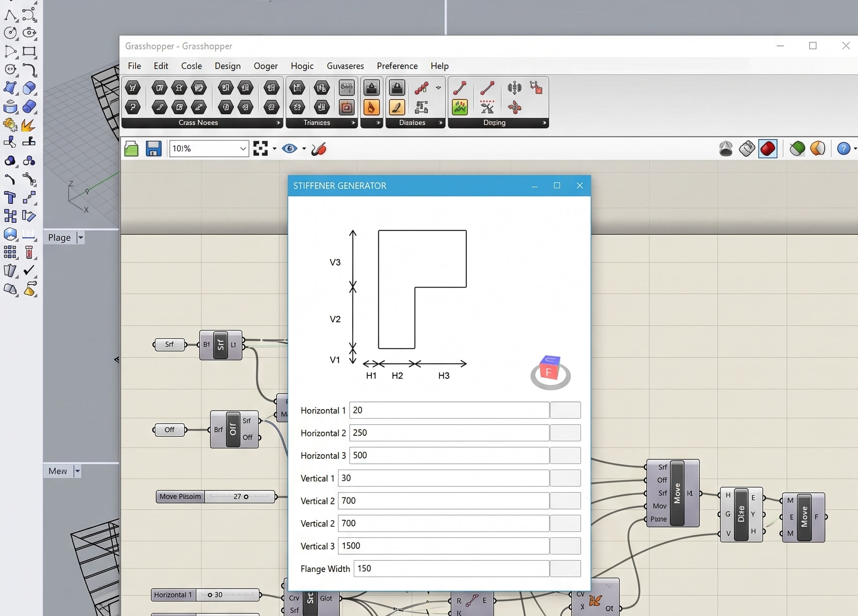Click the zoom extents icon
This screenshot has width=858, height=616.
tap(260, 149)
